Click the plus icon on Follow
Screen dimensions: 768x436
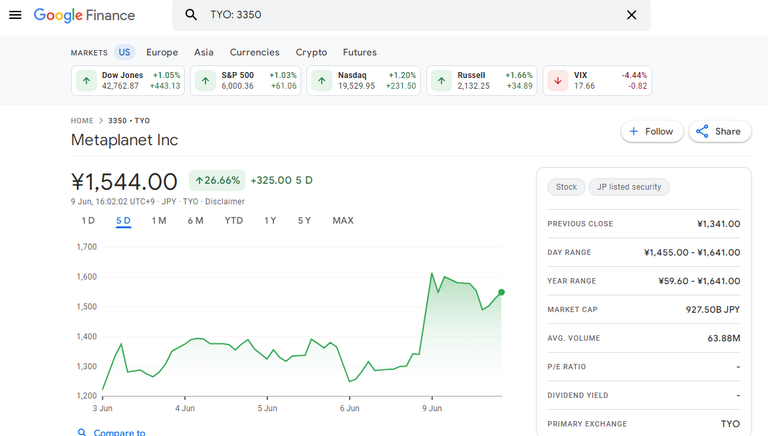tap(633, 131)
